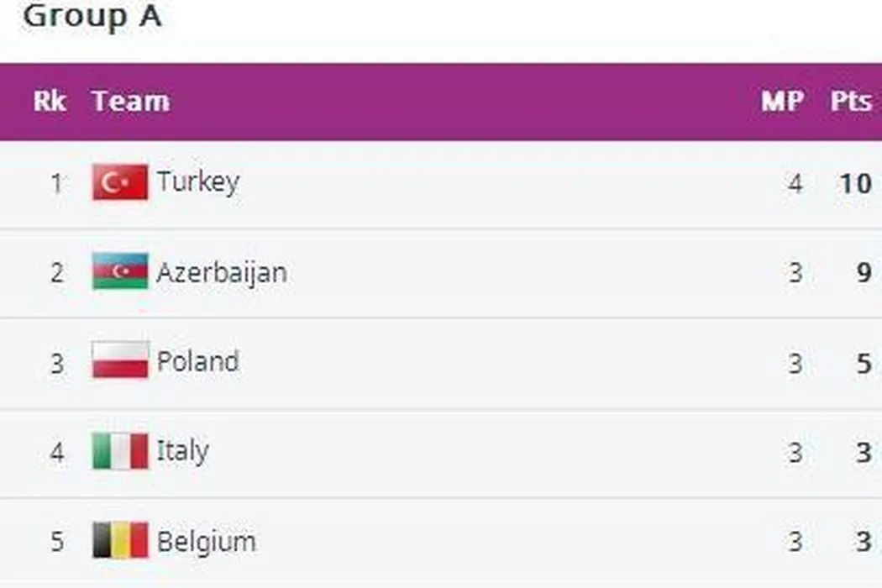
Task: Click Turkey's 10 points value
Action: (x=855, y=183)
